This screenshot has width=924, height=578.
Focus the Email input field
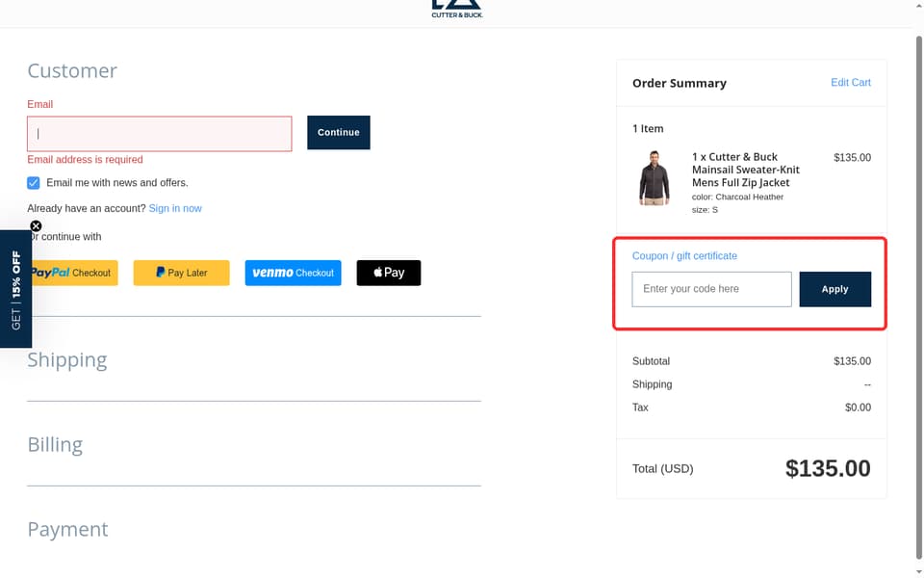pyautogui.click(x=159, y=133)
